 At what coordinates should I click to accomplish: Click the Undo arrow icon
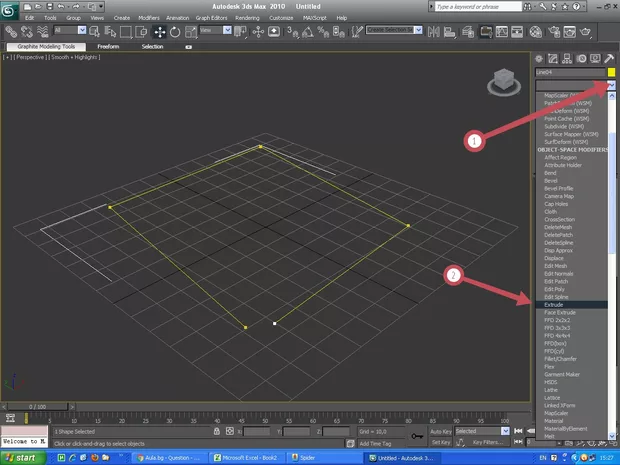coord(61,6)
